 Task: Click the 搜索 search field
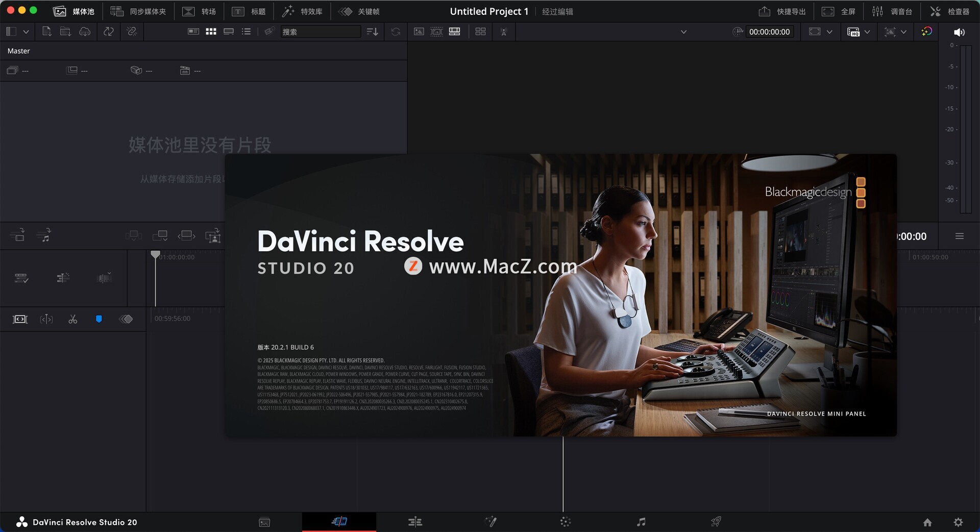point(320,32)
